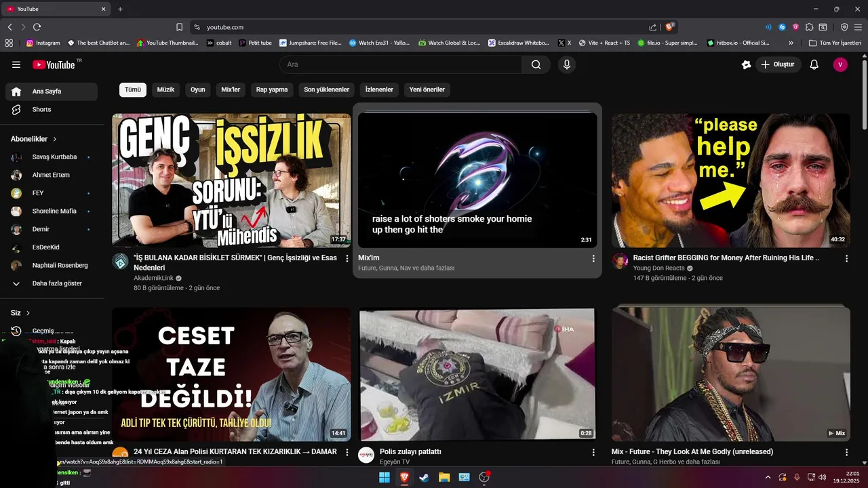Bookmark this page icon
Viewport: 868px width, 488px height.
[x=180, y=27]
